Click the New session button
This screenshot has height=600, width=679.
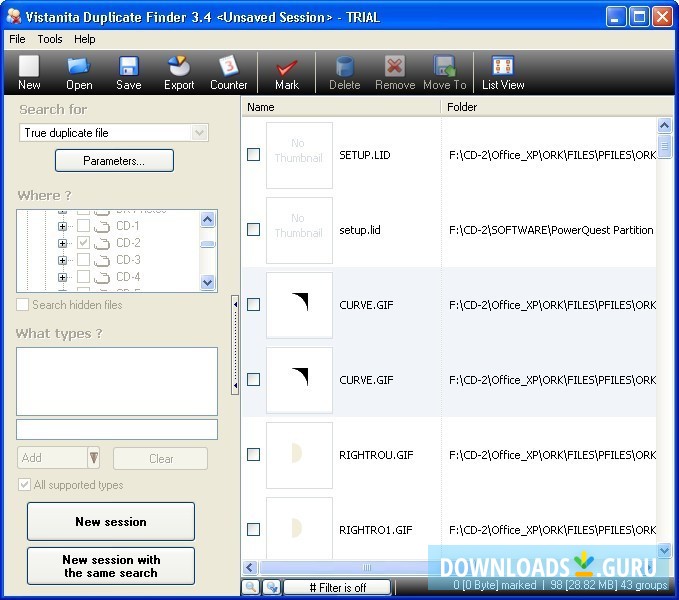pyautogui.click(x=111, y=522)
